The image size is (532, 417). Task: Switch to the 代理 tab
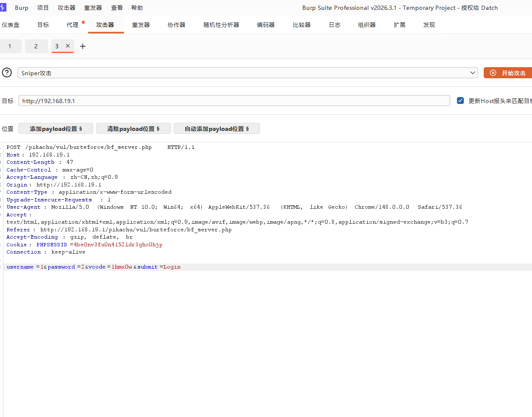72,25
